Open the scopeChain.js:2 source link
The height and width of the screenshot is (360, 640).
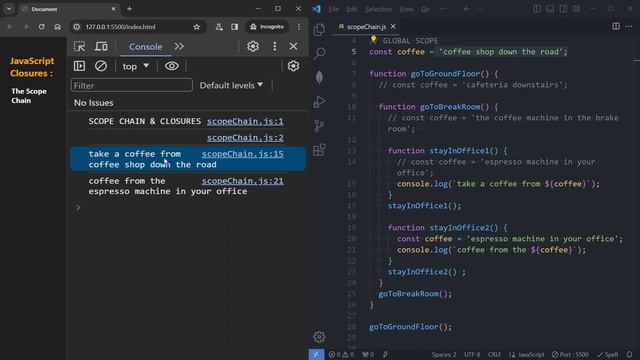point(245,138)
